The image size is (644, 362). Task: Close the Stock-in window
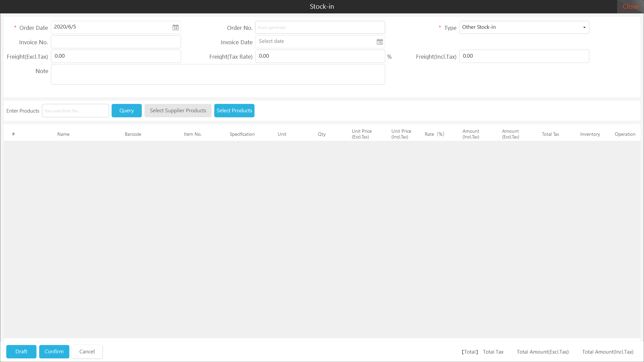tap(630, 7)
